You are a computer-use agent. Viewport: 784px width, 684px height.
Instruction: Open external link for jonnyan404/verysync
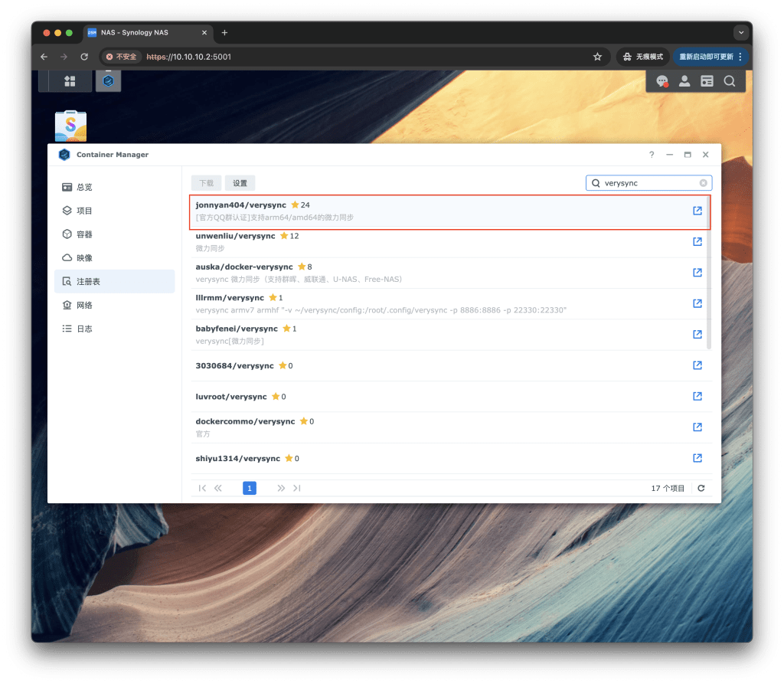tap(697, 211)
